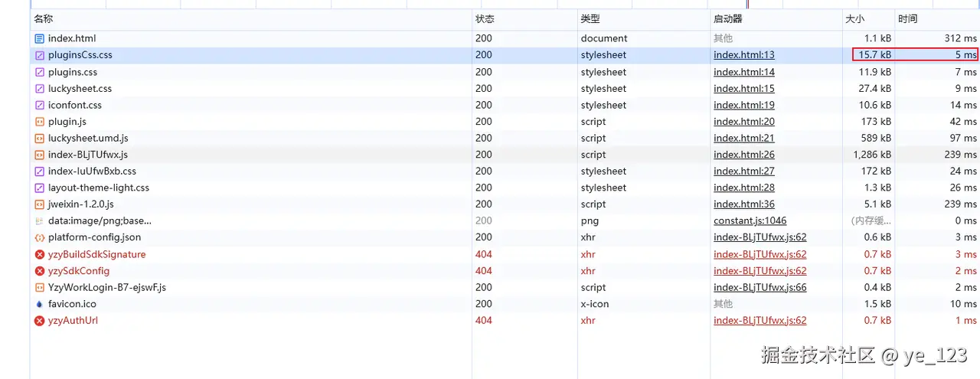Click the script icon beside jweixin-1.2.0.js
The image size is (980, 379).
[40, 204]
